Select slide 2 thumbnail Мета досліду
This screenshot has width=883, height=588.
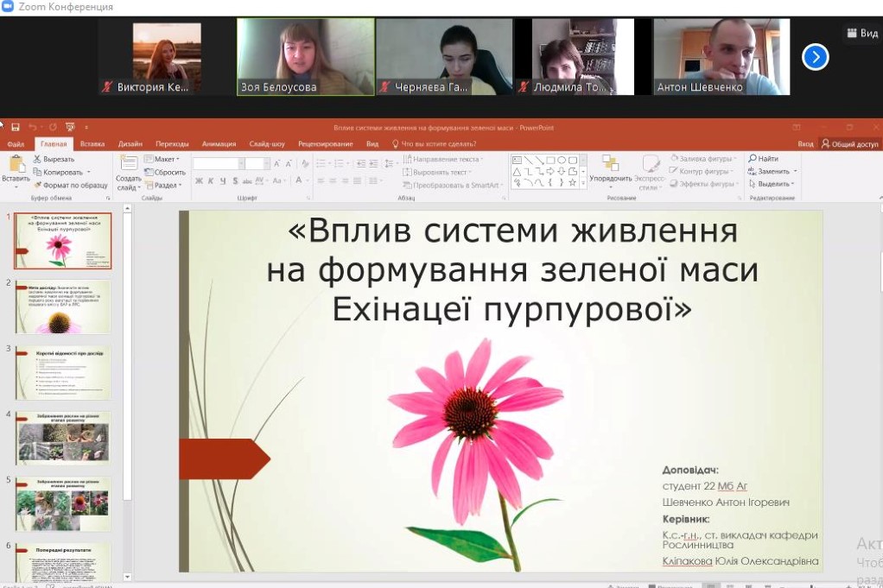click(x=62, y=307)
